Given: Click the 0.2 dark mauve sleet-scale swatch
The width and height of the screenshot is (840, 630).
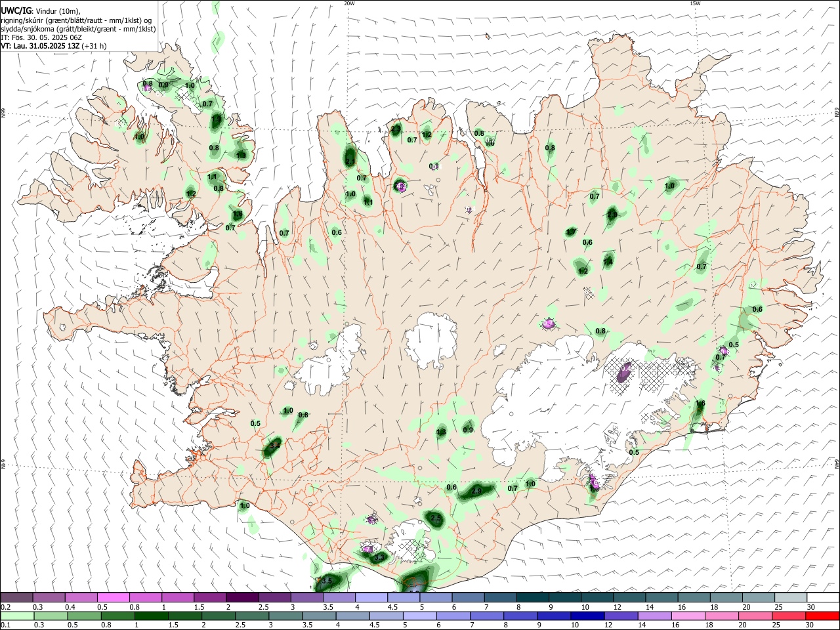Looking at the screenshot, I should point(16,598).
